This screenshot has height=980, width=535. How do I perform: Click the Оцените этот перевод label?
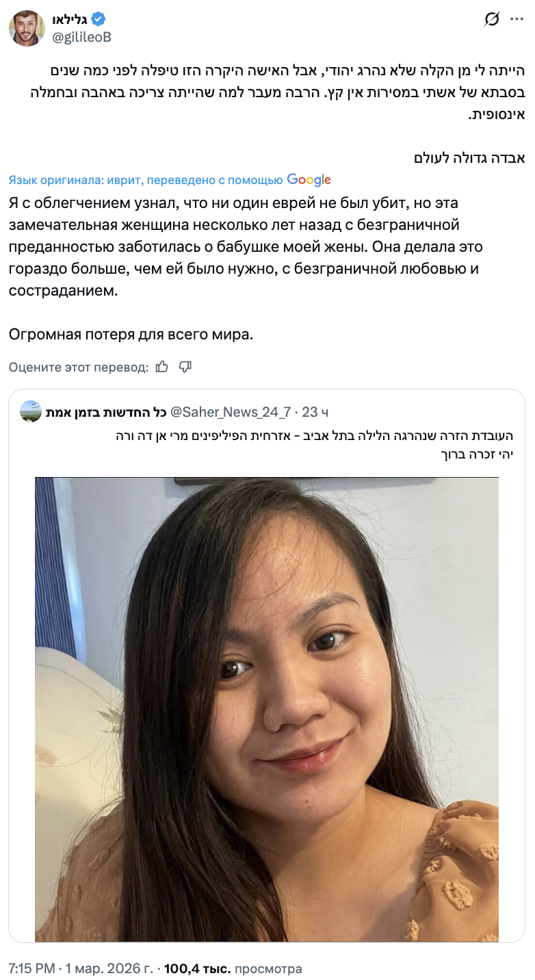(79, 367)
